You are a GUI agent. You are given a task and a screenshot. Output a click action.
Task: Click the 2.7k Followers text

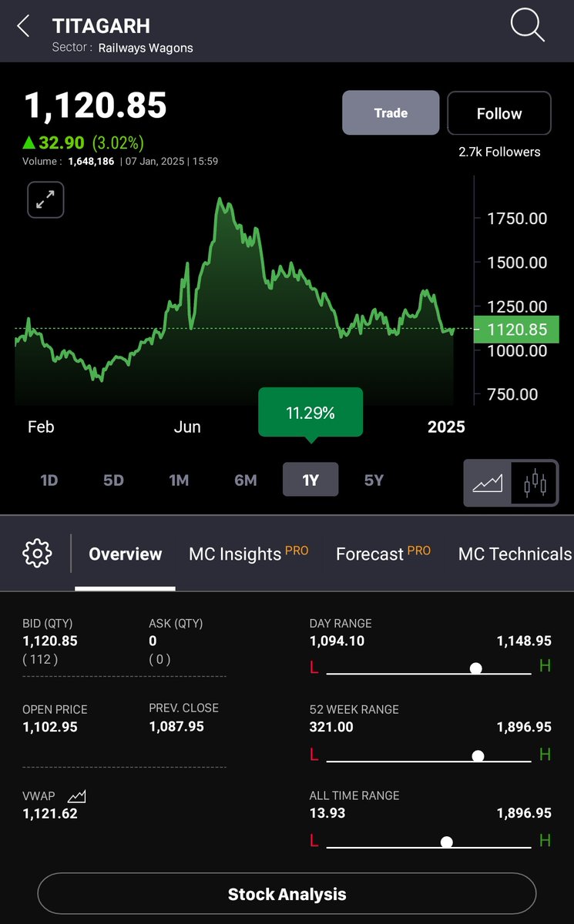pyautogui.click(x=499, y=152)
